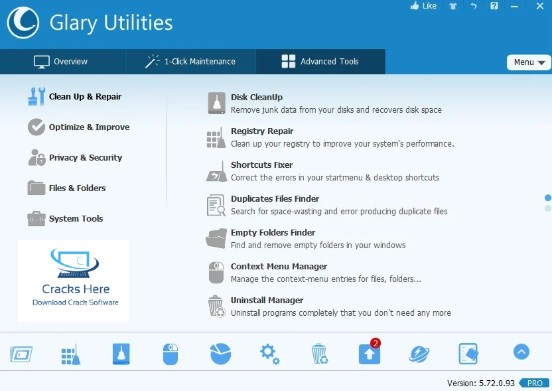Launch Duplicates Files Finder
The width and height of the screenshot is (552, 391).
(327, 205)
